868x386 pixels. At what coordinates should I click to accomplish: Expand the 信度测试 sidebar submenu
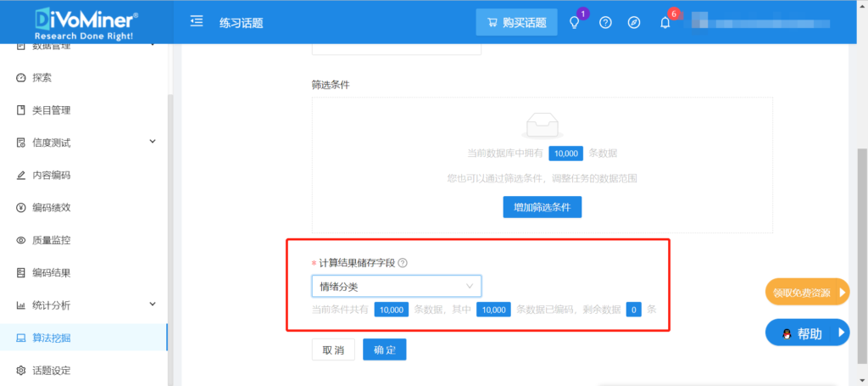pyautogui.click(x=83, y=143)
